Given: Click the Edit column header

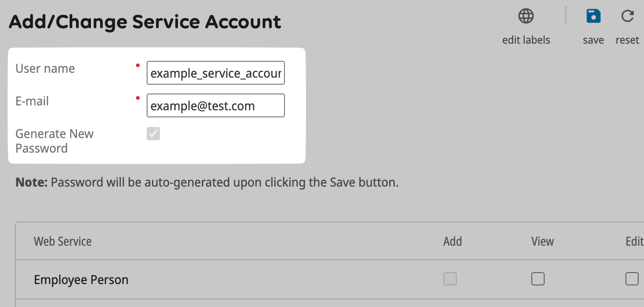Looking at the screenshot, I should point(634,241).
